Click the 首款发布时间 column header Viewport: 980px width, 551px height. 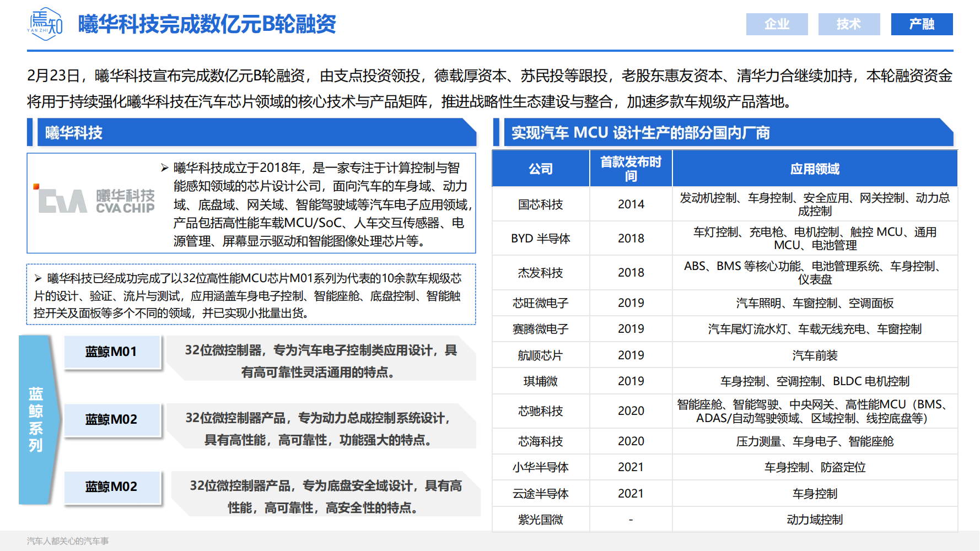[x=631, y=169]
